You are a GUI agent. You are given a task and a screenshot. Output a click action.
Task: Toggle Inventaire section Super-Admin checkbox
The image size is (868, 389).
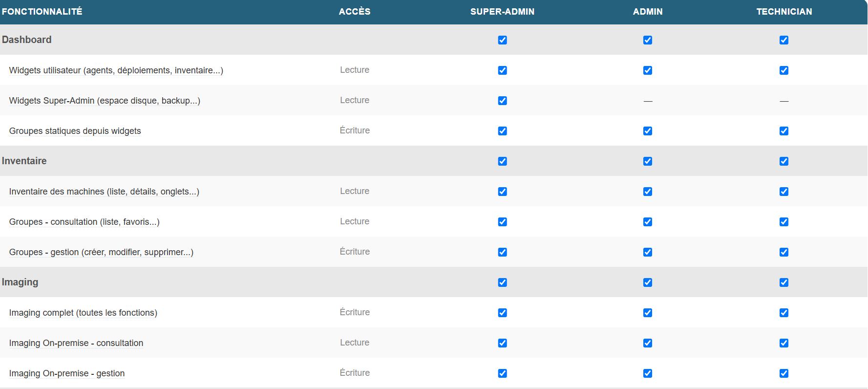pos(502,161)
